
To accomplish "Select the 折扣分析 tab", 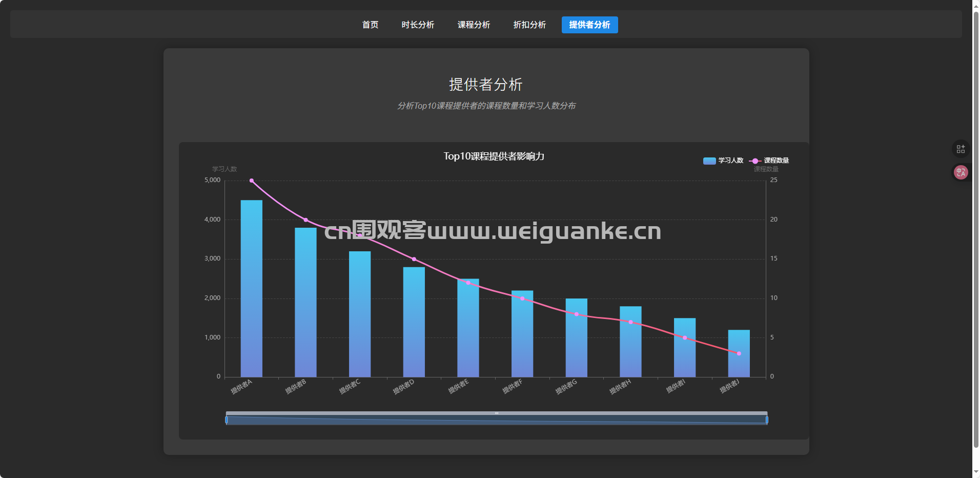I will click(529, 25).
